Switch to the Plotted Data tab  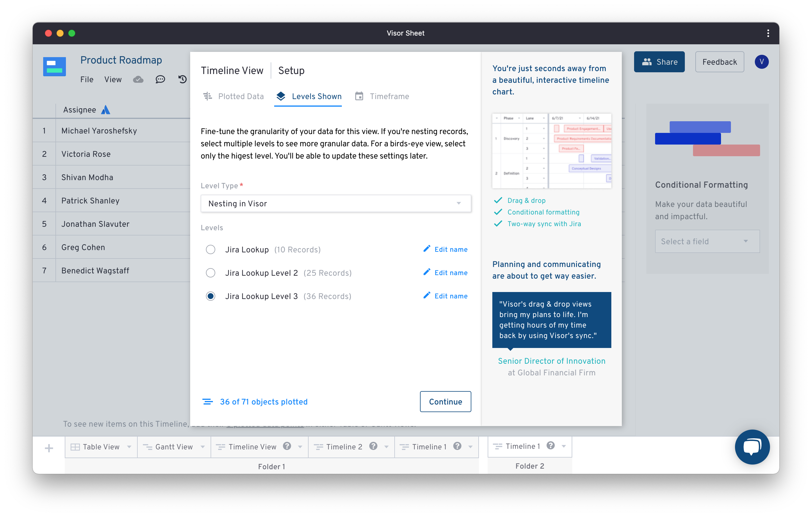click(x=233, y=96)
